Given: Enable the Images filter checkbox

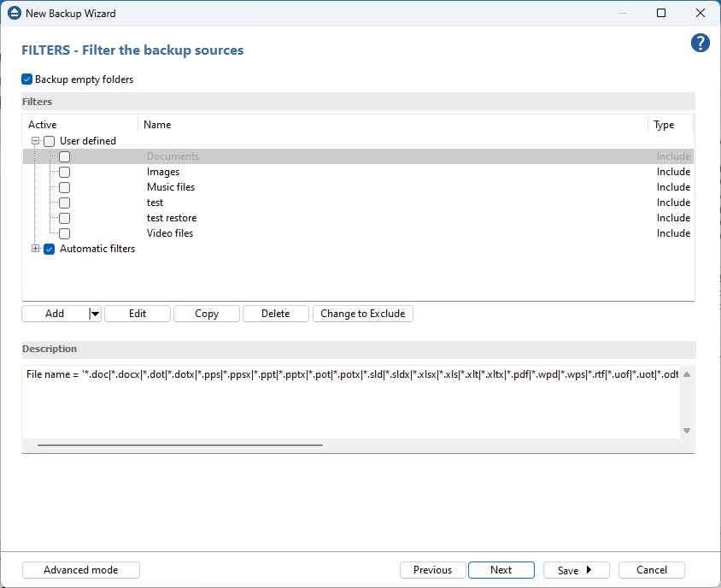Looking at the screenshot, I should (x=64, y=172).
